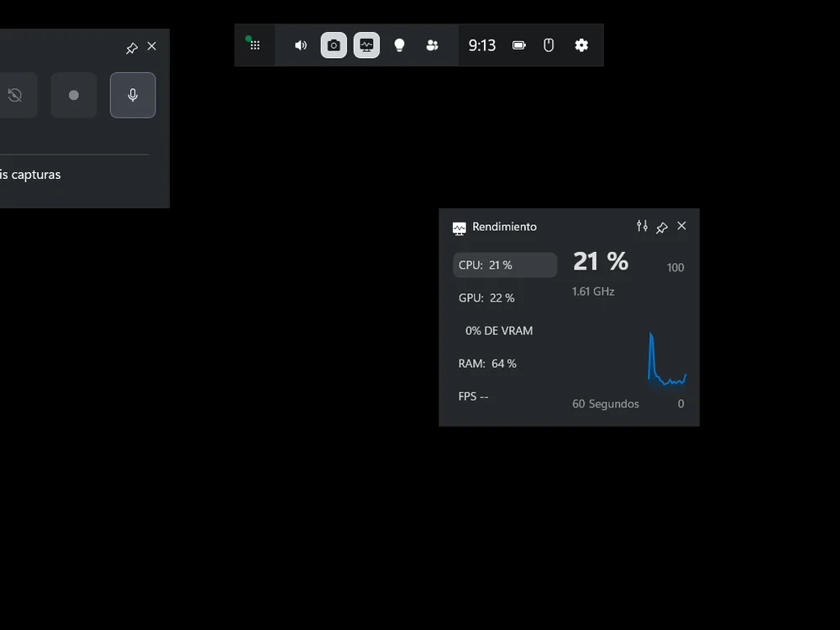The image size is (840, 630).
Task: Click the battery status icon
Action: point(518,45)
